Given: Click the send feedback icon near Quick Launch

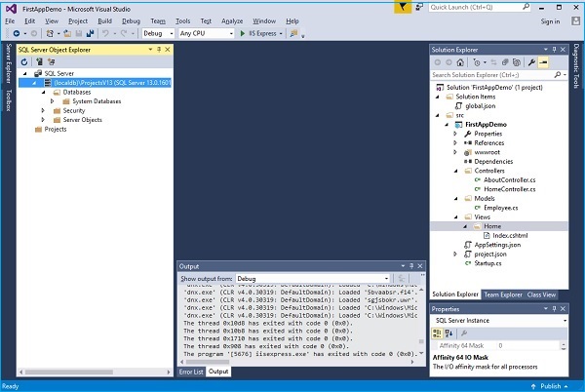Looking at the screenshot, I should click(419, 7).
